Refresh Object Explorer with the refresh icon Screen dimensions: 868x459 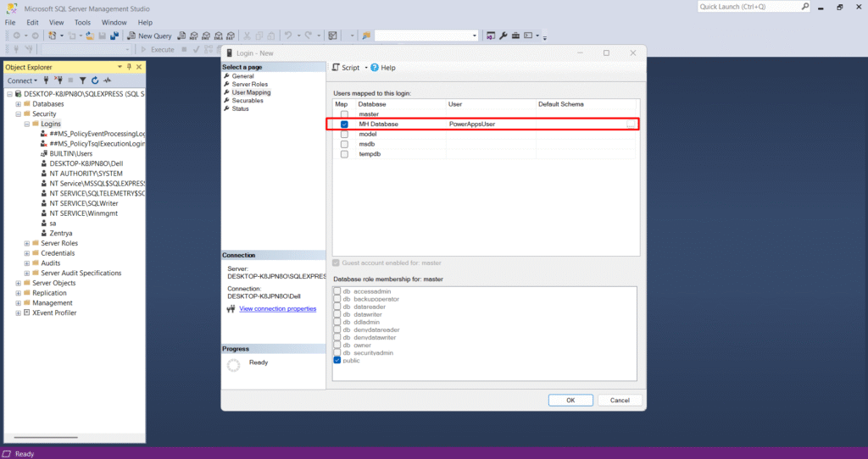coord(95,80)
